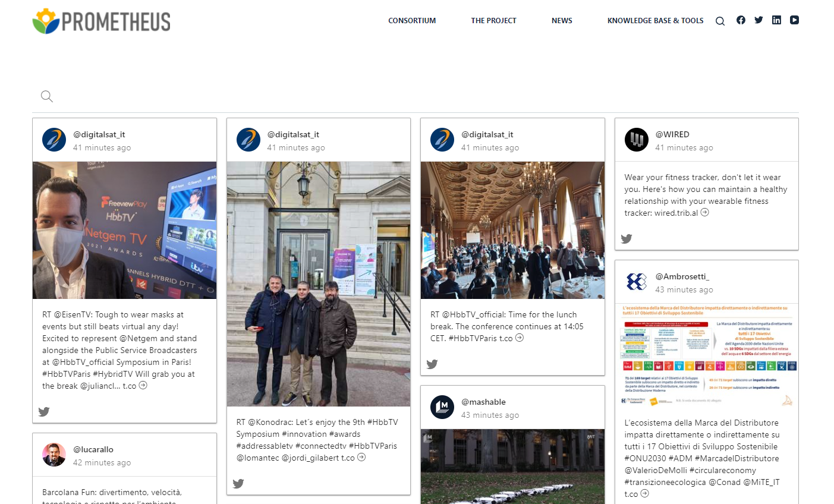Open the Ambrosetti SDG infographic image

click(x=706, y=355)
